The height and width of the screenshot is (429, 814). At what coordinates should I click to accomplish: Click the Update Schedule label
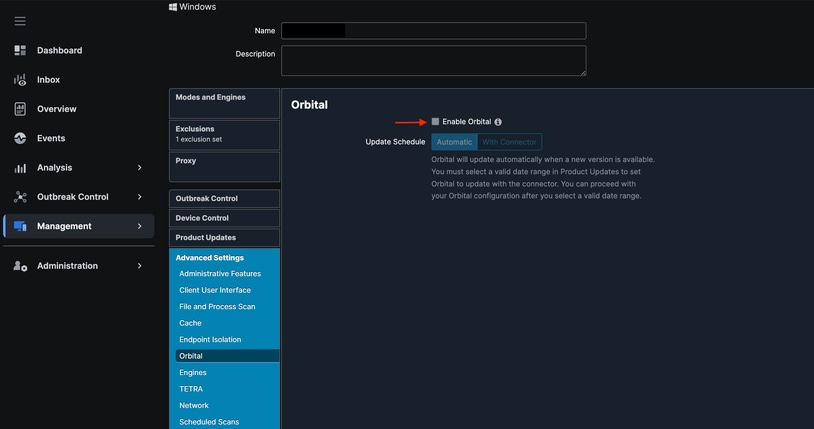click(395, 142)
